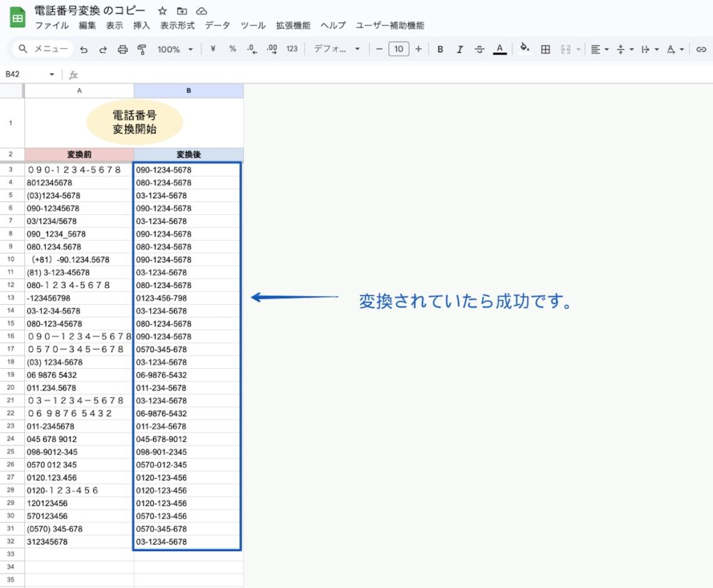Open the ユーザー補助機能 menu

390,26
